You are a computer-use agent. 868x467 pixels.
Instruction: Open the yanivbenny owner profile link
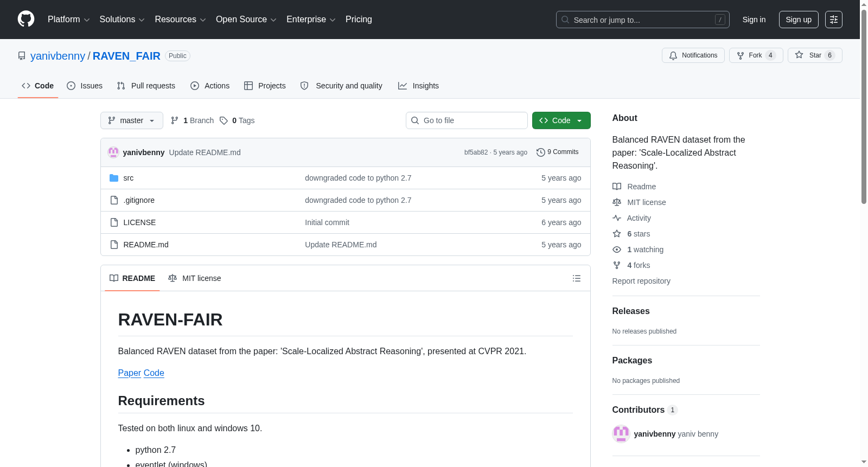coord(58,56)
